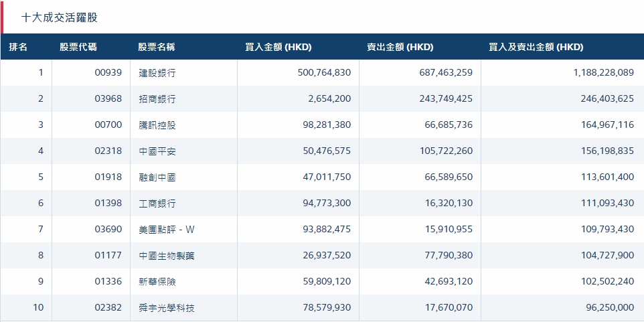Open the 舜宇光學科技 stock entry
This screenshot has height=322, width=644.
[x=167, y=307]
